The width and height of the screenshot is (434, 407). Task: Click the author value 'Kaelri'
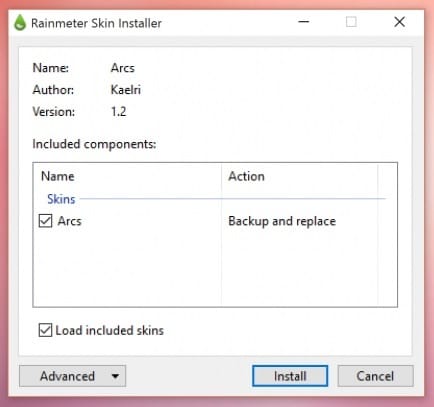[x=126, y=90]
